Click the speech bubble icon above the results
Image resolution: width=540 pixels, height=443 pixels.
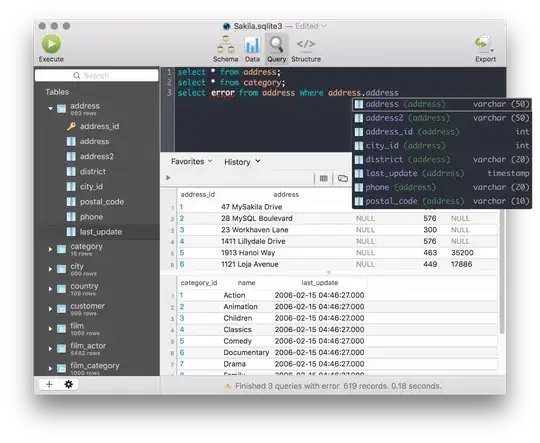point(343,178)
